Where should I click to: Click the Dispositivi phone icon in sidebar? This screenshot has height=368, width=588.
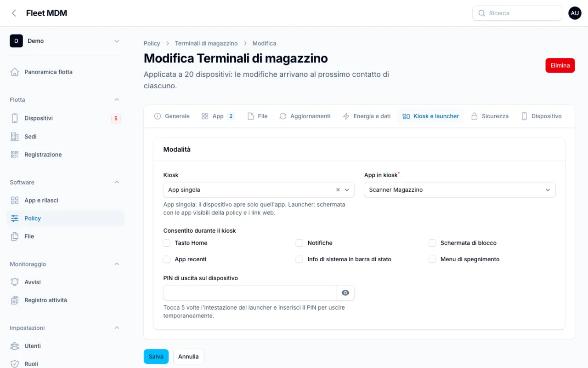(15, 118)
